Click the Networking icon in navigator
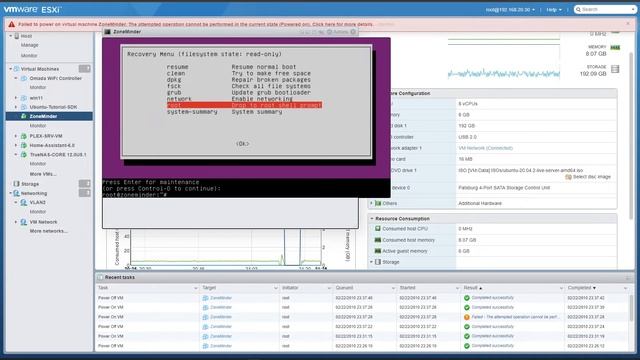Viewport: 640px width, 360px height. [x=16, y=193]
